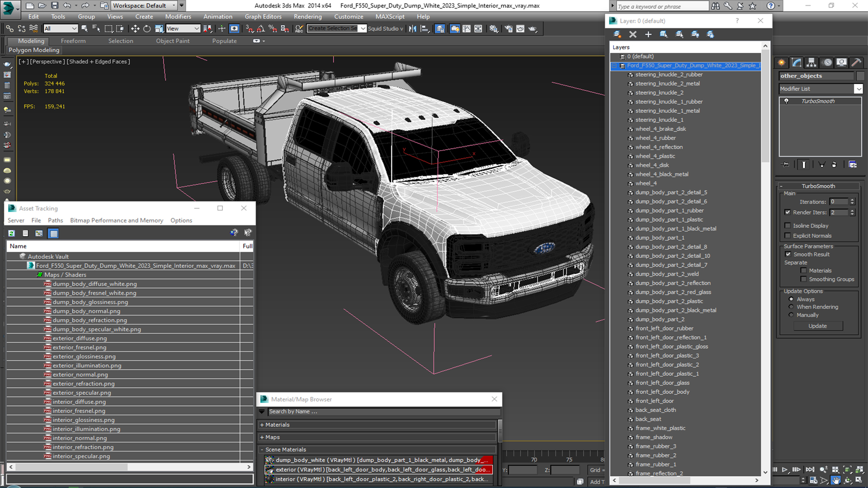
Task: Click the Polygon Modeling panel label
Action: coord(34,50)
